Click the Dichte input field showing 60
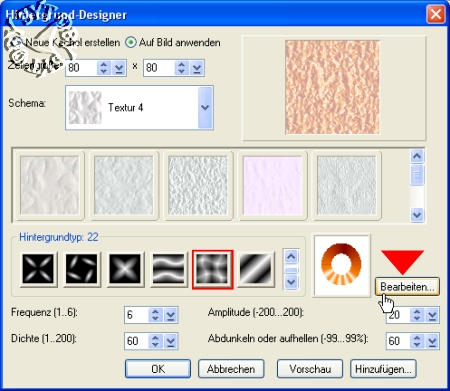 [136, 341]
